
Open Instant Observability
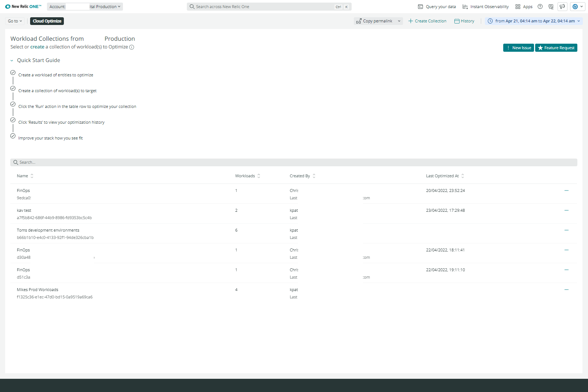(486, 7)
